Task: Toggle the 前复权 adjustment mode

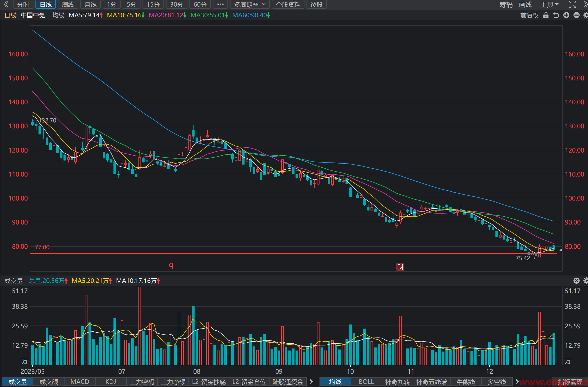Action: tap(529, 15)
